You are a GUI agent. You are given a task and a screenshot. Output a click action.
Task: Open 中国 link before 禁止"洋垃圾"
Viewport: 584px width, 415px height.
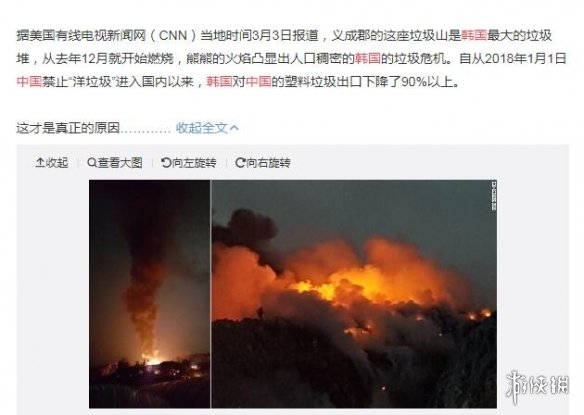pyautogui.click(x=29, y=82)
